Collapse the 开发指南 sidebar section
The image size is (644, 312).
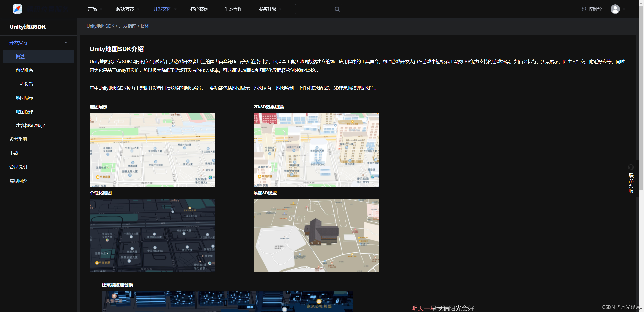click(x=66, y=43)
